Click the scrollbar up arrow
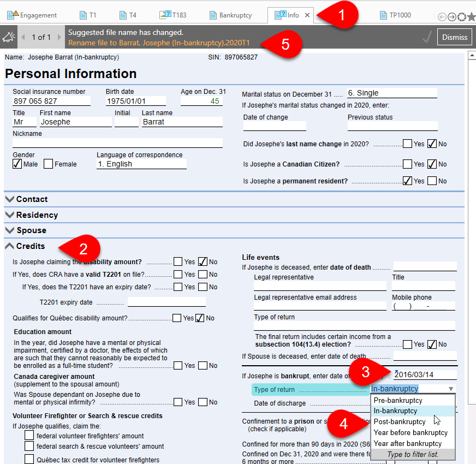This screenshot has width=476, height=464. click(x=472, y=56)
